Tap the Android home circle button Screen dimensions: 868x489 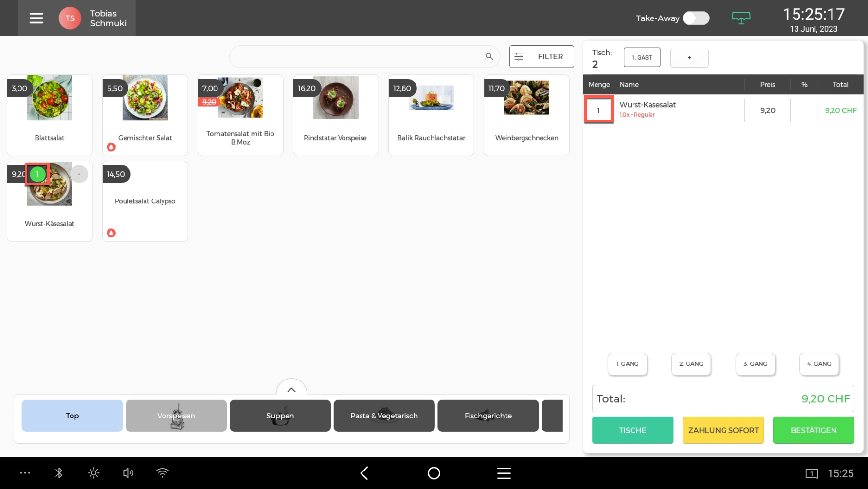point(434,473)
